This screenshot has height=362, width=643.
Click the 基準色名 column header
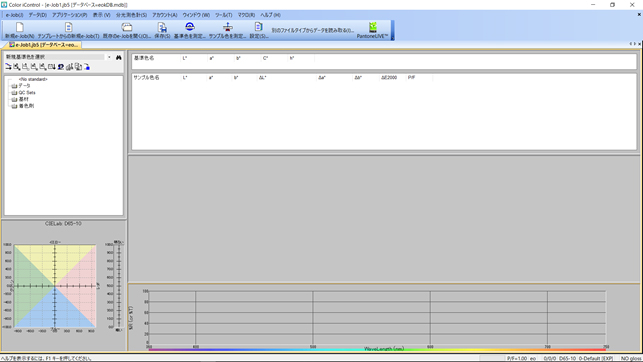[x=156, y=58]
